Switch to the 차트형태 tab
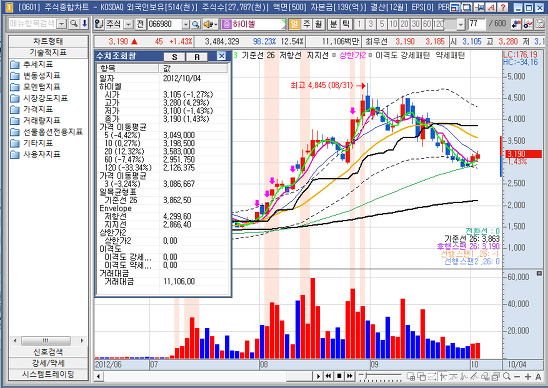548x388 pixels. point(48,41)
